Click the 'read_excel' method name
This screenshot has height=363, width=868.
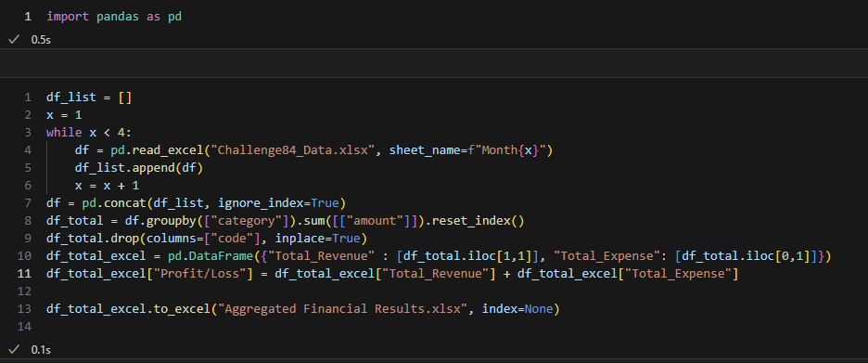pos(168,150)
